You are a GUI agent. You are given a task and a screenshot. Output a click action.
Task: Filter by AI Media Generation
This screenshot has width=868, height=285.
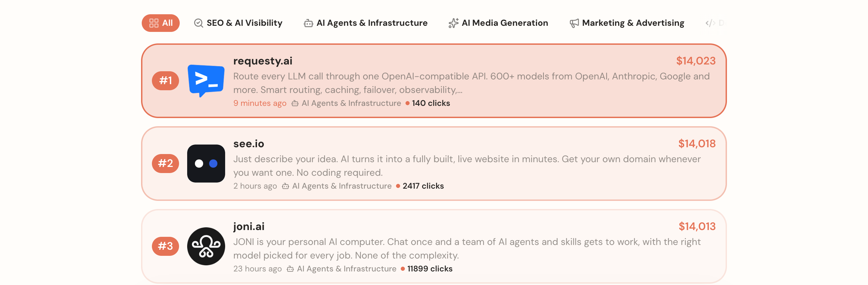click(498, 23)
